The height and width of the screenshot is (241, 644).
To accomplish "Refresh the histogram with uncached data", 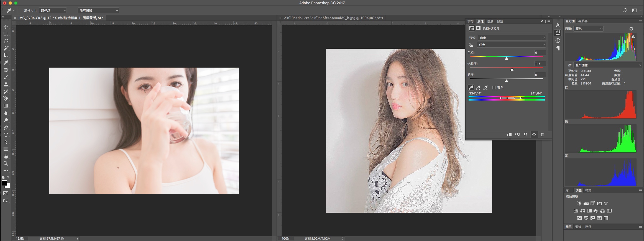I will tap(631, 29).
